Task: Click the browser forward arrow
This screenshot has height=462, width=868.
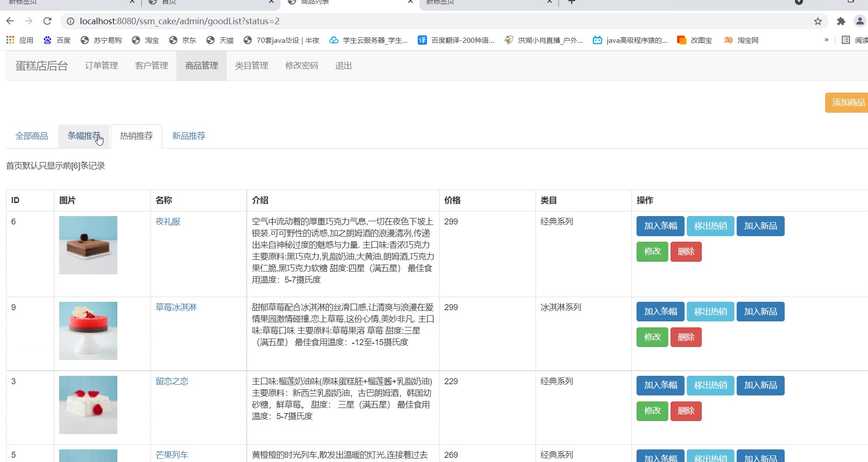Action: coord(29,21)
